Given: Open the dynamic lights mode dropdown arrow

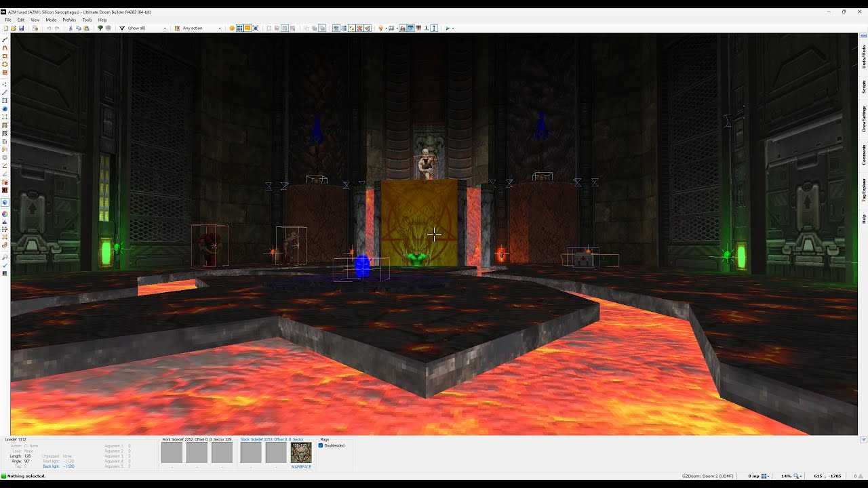Looking at the screenshot, I should (386, 28).
